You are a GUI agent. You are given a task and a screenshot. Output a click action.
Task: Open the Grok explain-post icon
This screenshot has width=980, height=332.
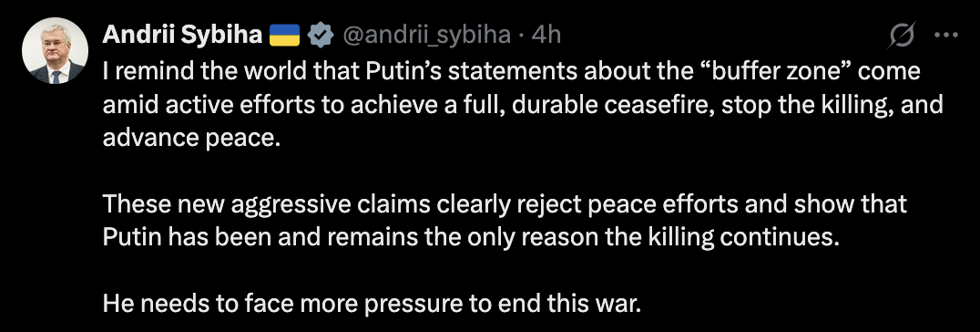[902, 35]
